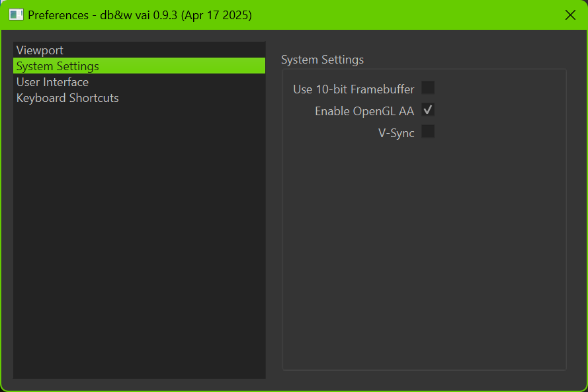Click the Use 10-bit Framebuffer label text

tap(354, 89)
